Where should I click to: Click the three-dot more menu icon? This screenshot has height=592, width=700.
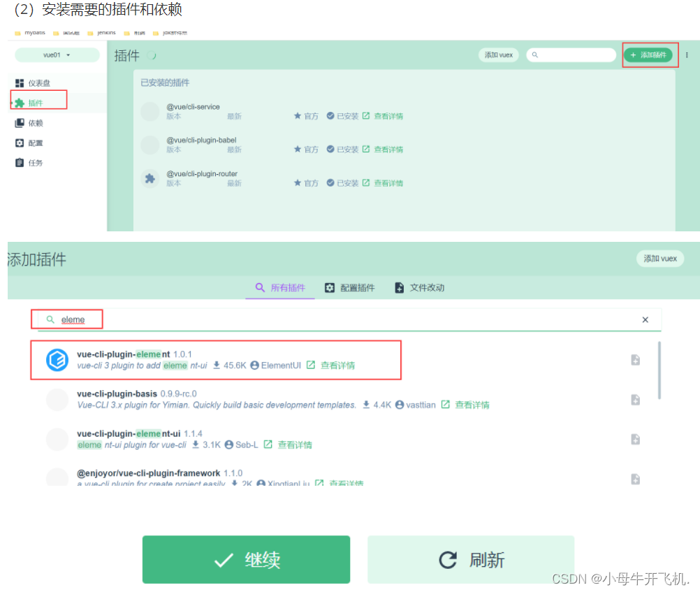(687, 55)
